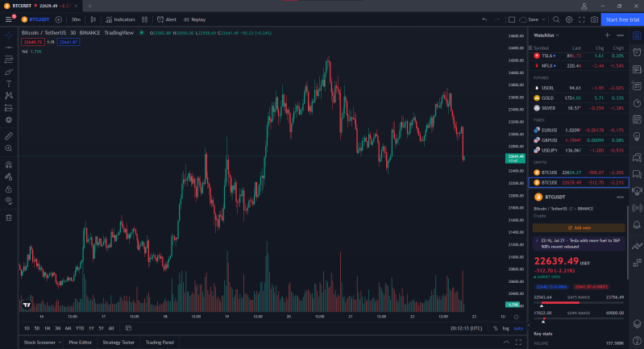
Task: Take a chart snapshot with camera icon
Action: [594, 19]
